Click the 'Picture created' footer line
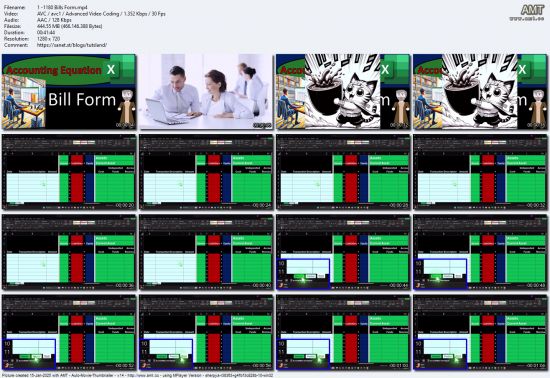 point(138,375)
